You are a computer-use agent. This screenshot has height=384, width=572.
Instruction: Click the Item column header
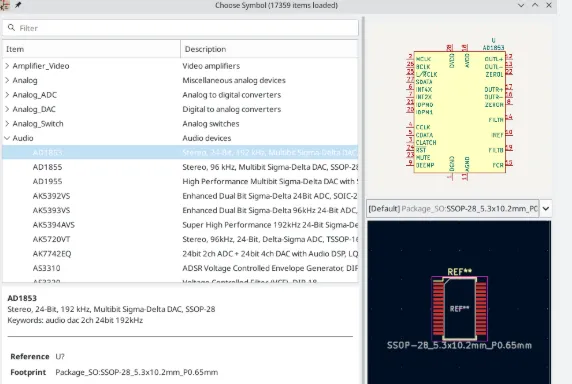click(92, 49)
